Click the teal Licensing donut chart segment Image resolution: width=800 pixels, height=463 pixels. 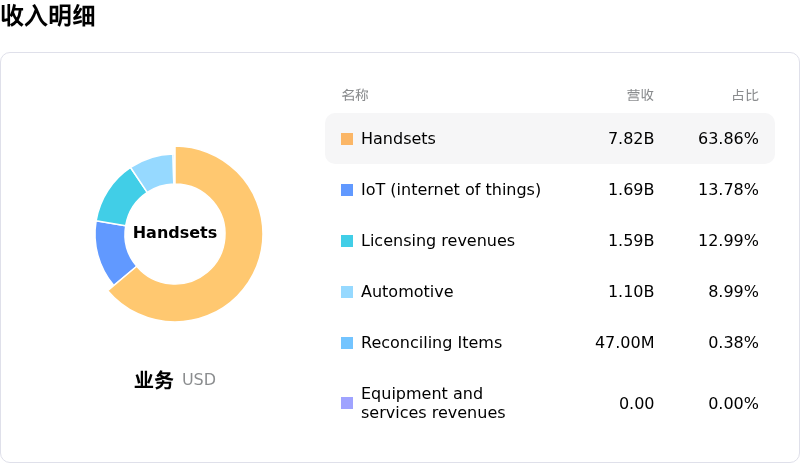pos(122,196)
